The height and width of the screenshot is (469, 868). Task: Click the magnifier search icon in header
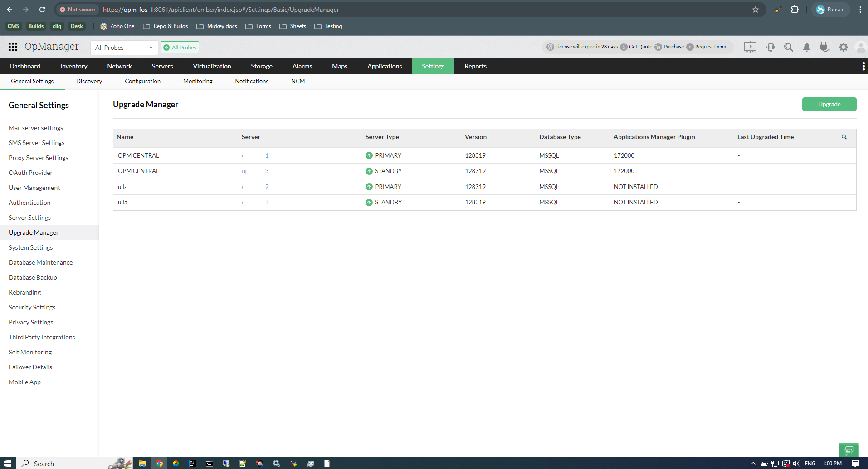click(x=789, y=47)
